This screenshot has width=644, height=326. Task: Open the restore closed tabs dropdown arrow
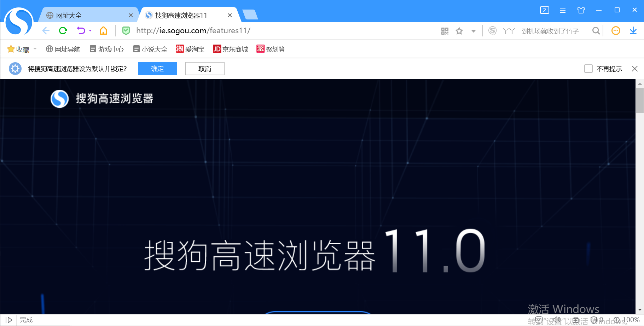click(90, 31)
